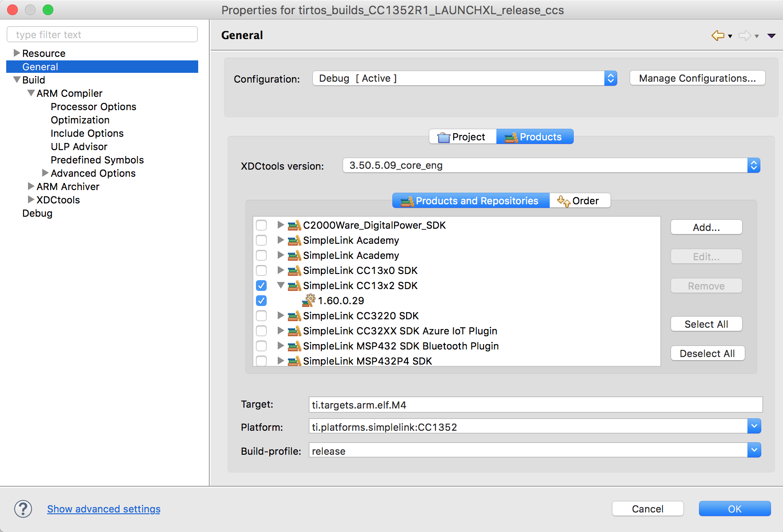This screenshot has height=532, width=783.
Task: Collapse the SimpleLink CC13x2 SDK row
Action: [x=281, y=286]
